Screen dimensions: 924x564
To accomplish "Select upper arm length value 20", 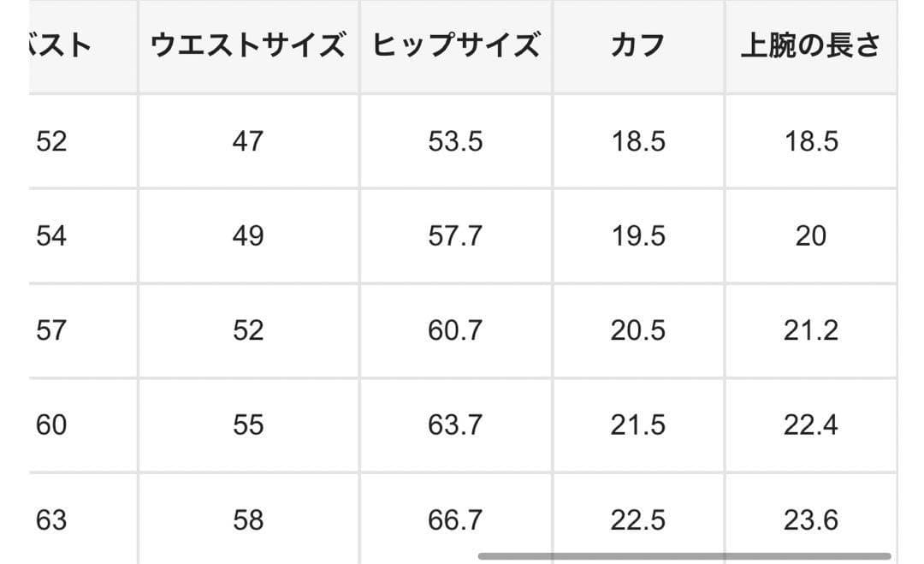I will [810, 236].
